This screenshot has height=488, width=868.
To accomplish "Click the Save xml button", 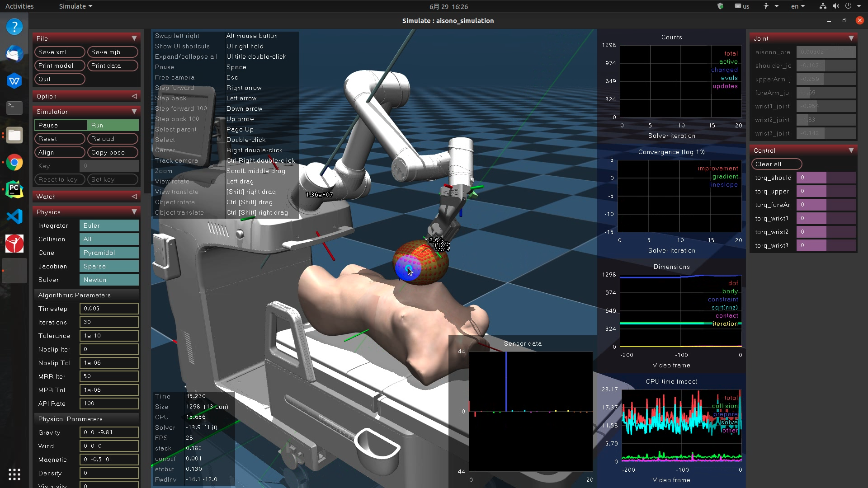I will tap(60, 52).
